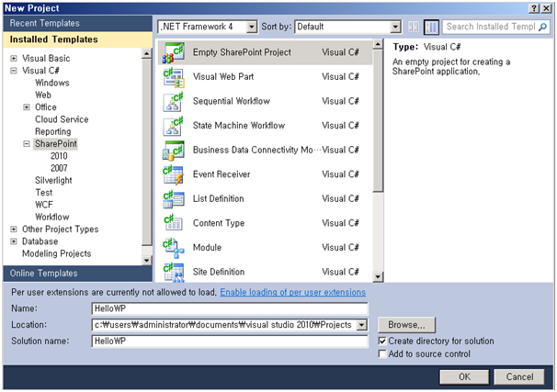Select the Silverlight category
The width and height of the screenshot is (557, 392).
click(x=53, y=181)
